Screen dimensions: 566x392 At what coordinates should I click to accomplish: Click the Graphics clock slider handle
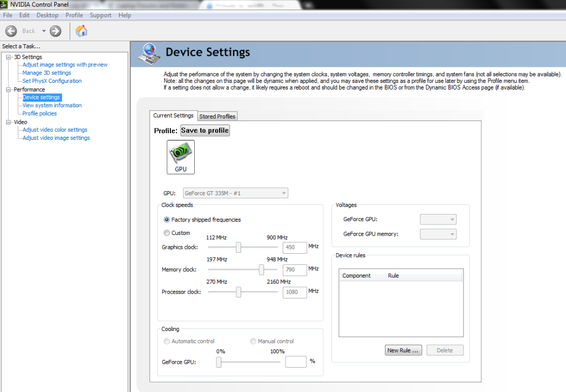point(238,247)
